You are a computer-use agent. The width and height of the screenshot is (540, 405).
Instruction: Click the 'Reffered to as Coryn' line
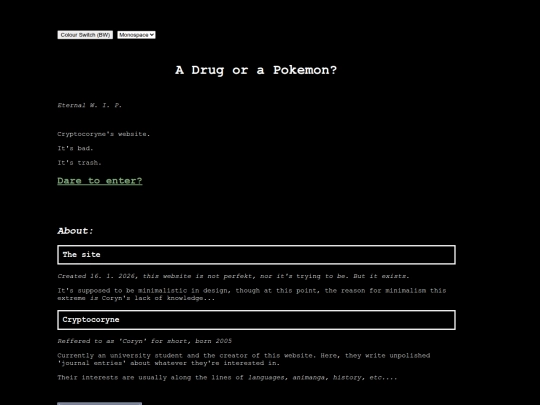145,341
